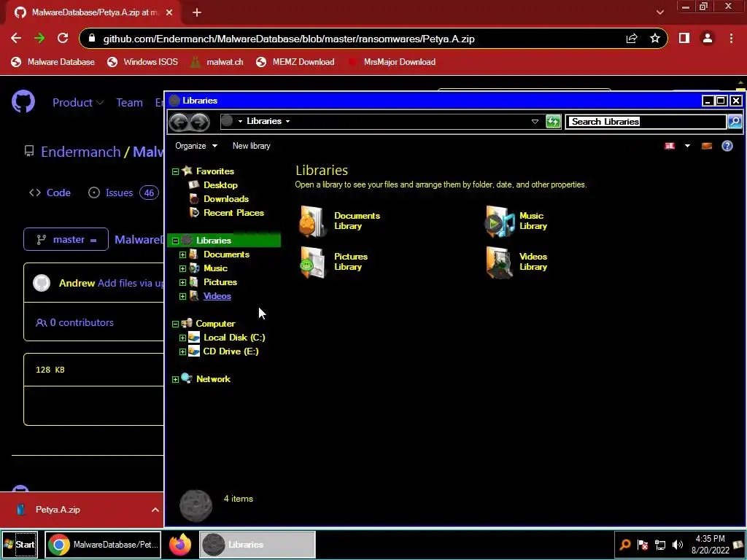This screenshot has width=747, height=560.
Task: Open Malware Database bookmark
Action: [53, 62]
